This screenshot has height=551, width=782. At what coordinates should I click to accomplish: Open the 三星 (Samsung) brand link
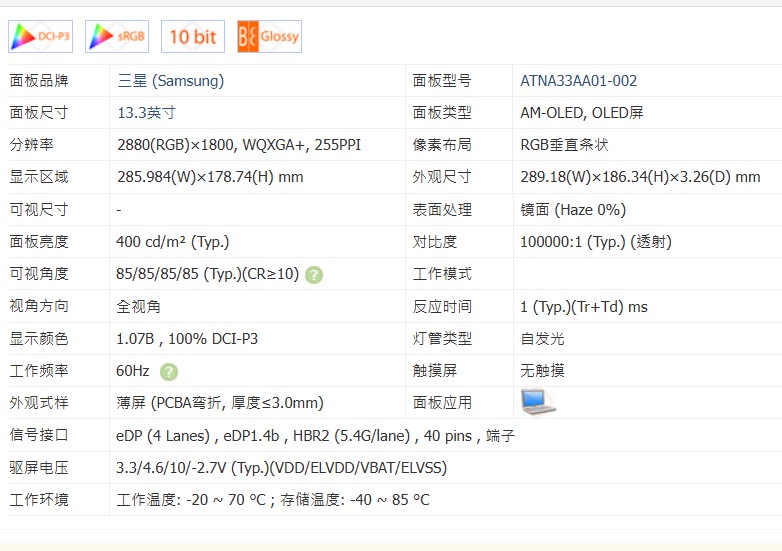pyautogui.click(x=170, y=81)
